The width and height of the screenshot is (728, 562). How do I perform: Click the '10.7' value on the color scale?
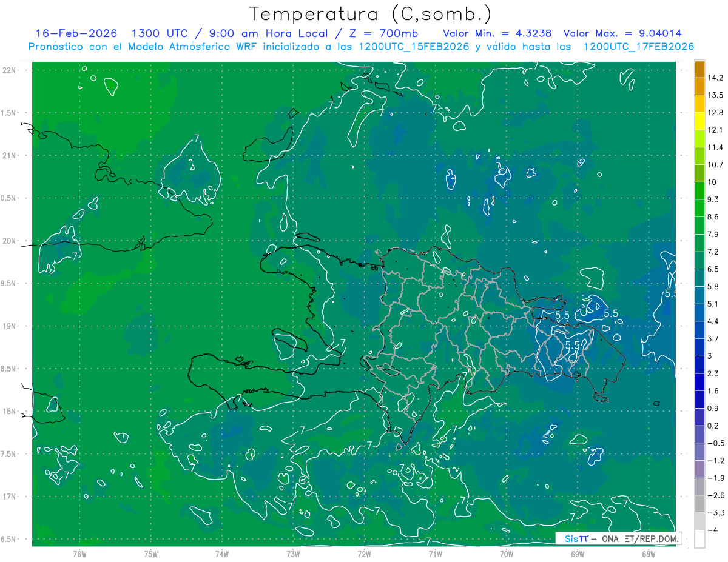[x=715, y=165]
